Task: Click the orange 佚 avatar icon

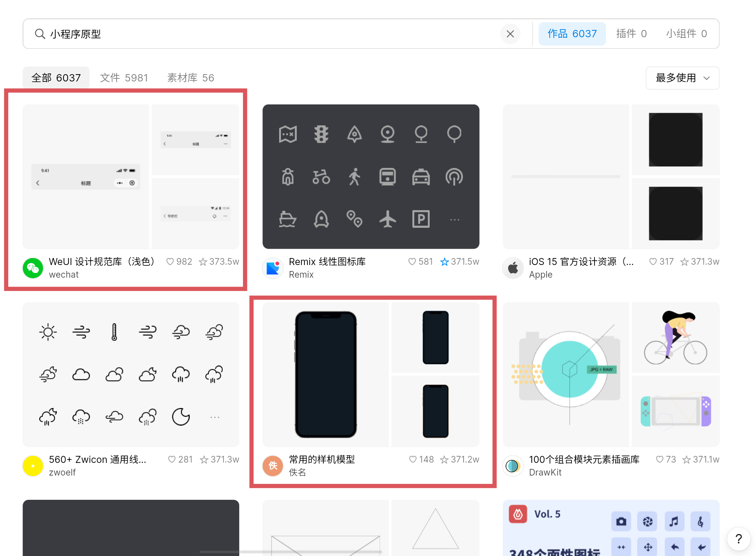Action: point(273,466)
